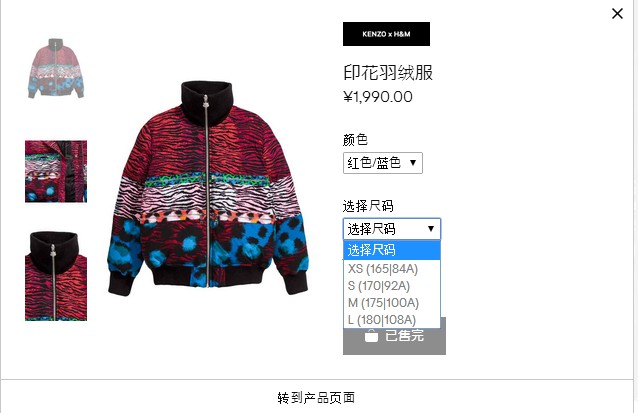Click the size dropdown arrow indicator
The image size is (638, 413).
[431, 229]
